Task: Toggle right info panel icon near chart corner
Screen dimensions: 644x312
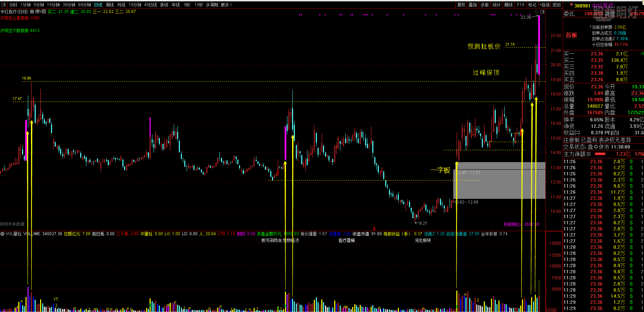Action: click(542, 12)
